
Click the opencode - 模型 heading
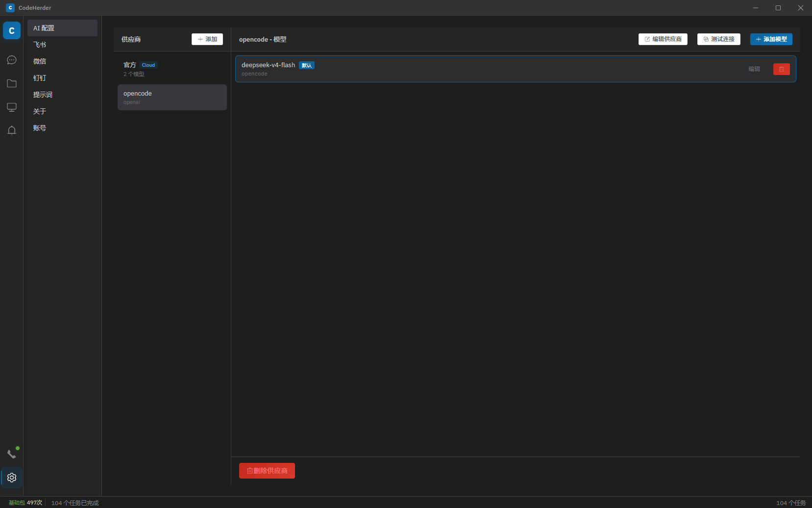(x=263, y=39)
